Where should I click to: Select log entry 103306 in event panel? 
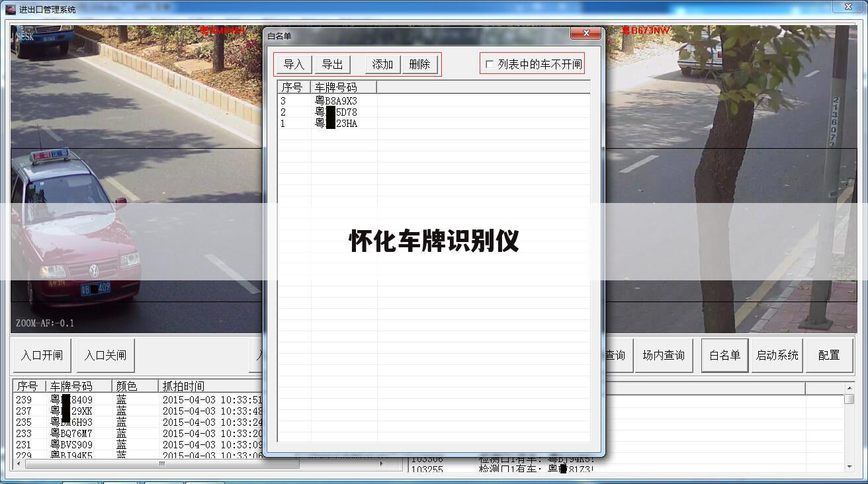tap(501, 458)
